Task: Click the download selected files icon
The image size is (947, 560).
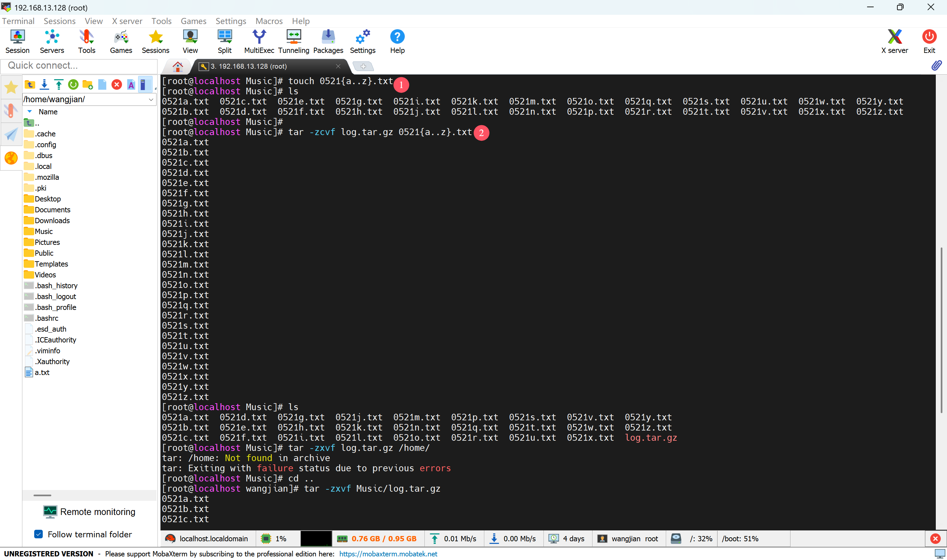Action: (x=44, y=84)
